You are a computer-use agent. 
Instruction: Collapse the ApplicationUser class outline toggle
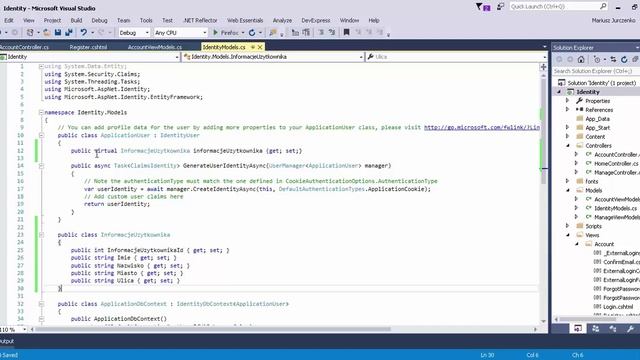(41, 135)
